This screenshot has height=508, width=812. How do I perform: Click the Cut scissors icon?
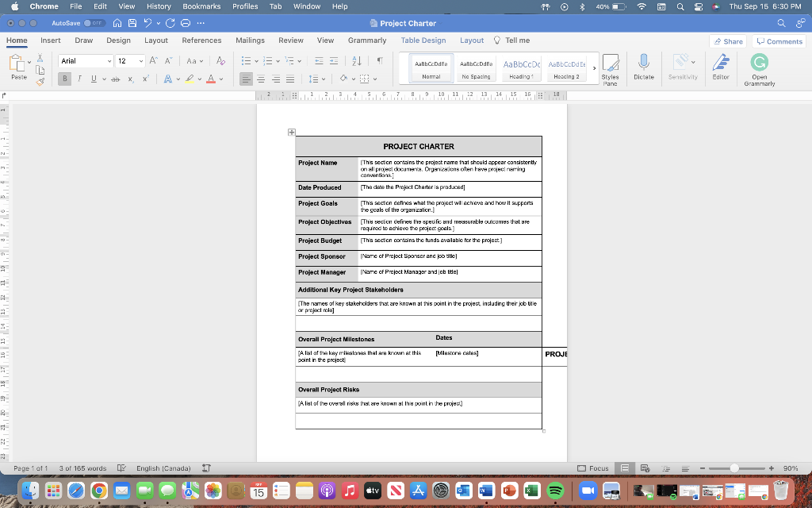tap(40, 58)
